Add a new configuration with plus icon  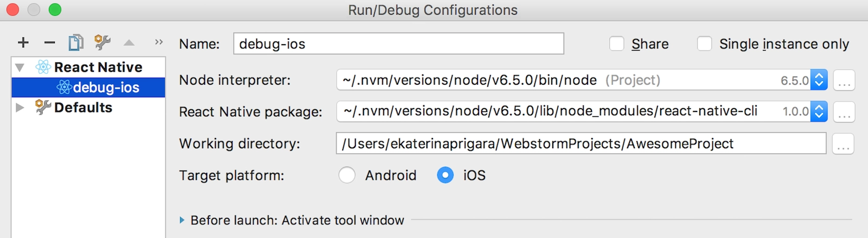click(x=23, y=42)
